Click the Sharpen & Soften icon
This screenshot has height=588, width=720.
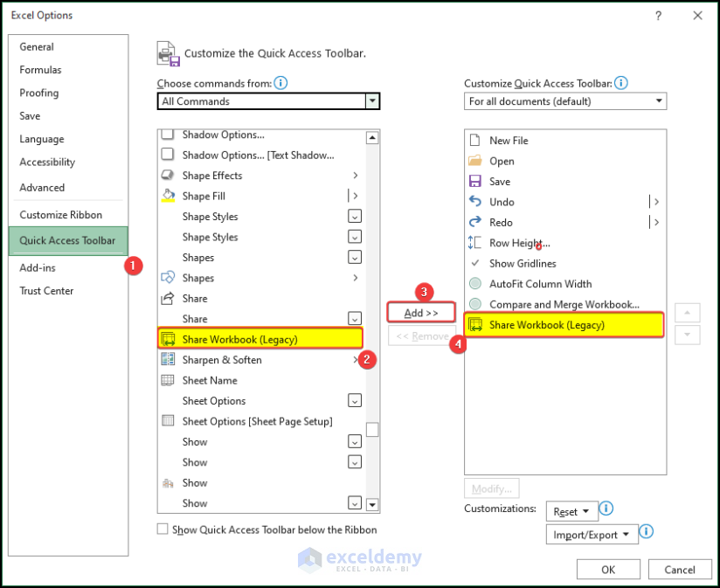(x=168, y=359)
